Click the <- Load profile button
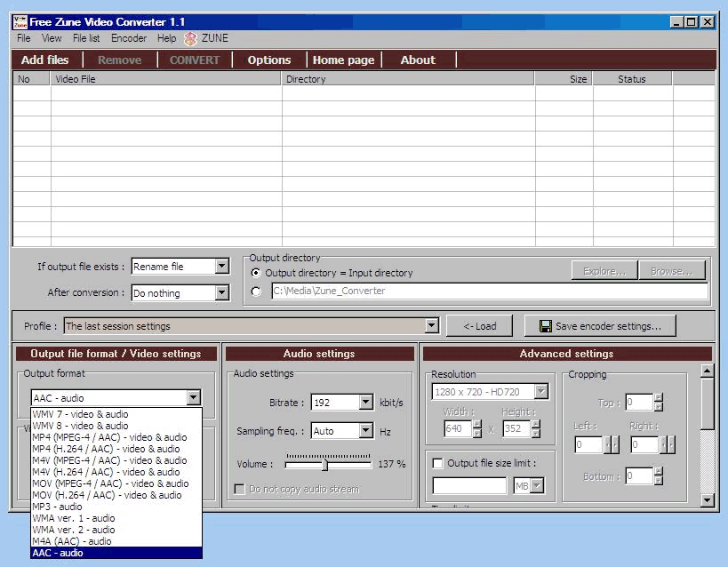The image size is (728, 567). (479, 326)
